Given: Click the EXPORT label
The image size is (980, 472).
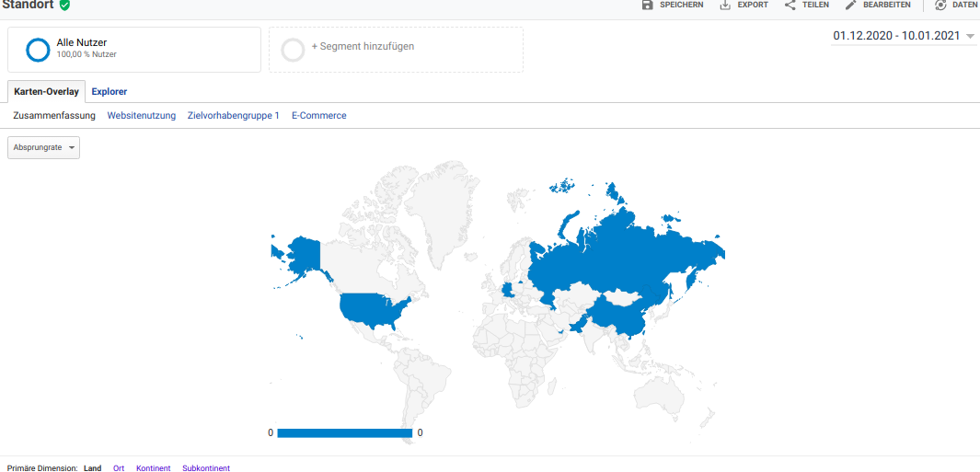Looking at the screenshot, I should pyautogui.click(x=753, y=5).
